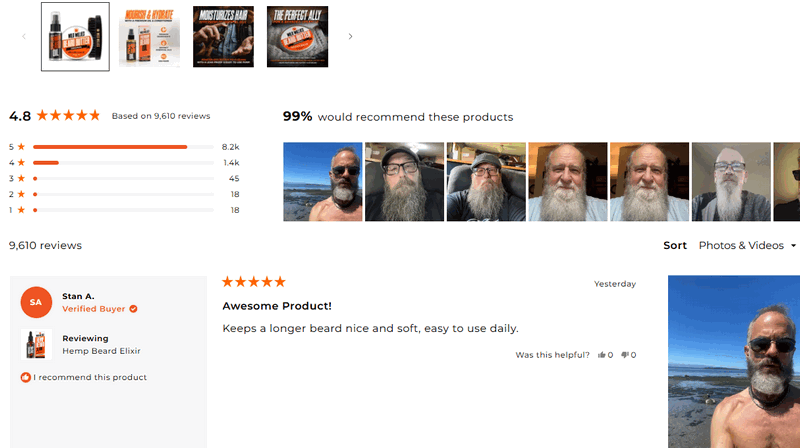This screenshot has height=448, width=800.
Task: Click the thumbs up helpful icon
Action: [x=602, y=355]
